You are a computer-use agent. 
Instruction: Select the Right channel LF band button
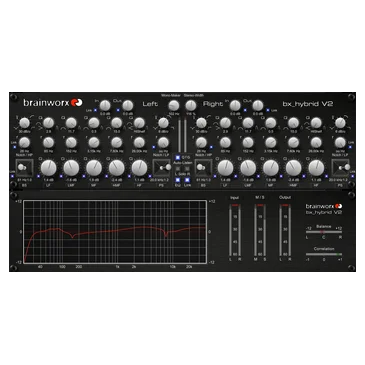225,185
